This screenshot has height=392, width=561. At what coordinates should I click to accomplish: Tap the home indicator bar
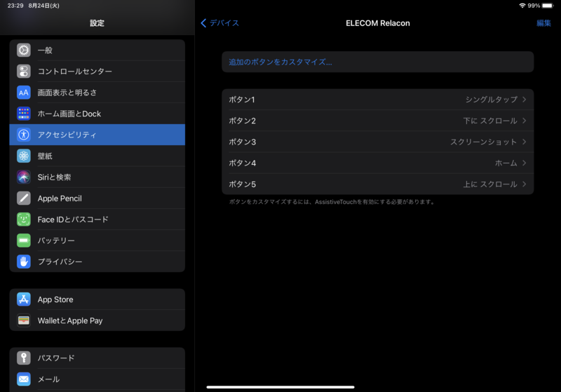(x=280, y=387)
